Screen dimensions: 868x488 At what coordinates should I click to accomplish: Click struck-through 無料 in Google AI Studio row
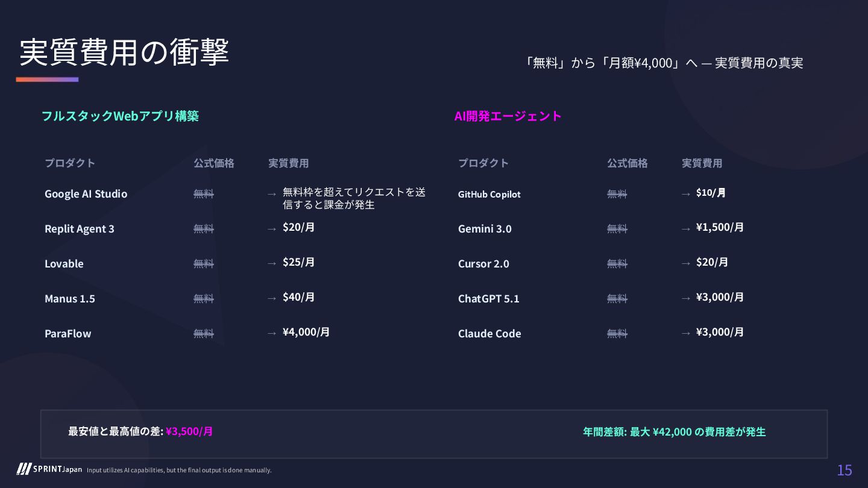pos(204,194)
